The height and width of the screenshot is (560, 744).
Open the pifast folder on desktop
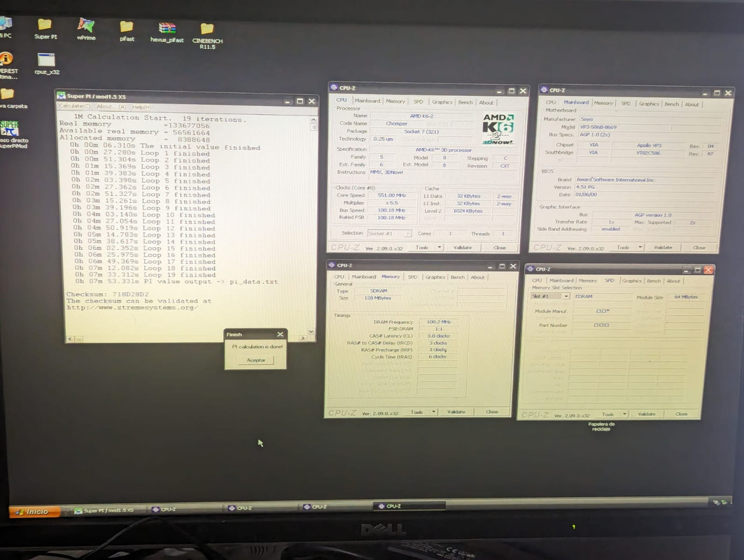[127, 31]
